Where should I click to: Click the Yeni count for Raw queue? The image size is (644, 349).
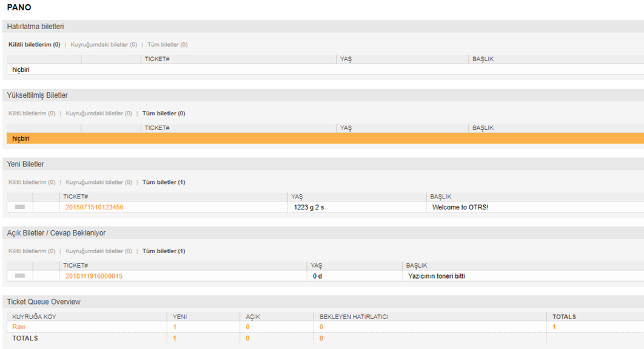pos(175,327)
